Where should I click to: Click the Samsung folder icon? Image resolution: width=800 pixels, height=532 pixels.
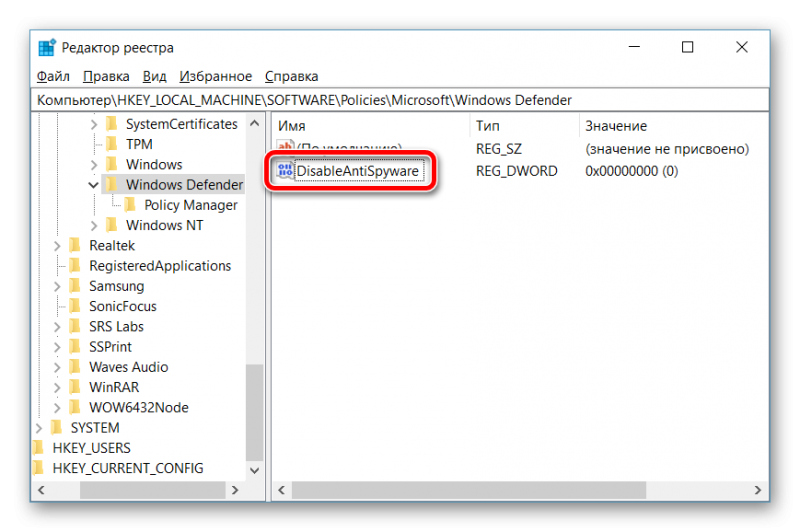point(75,286)
